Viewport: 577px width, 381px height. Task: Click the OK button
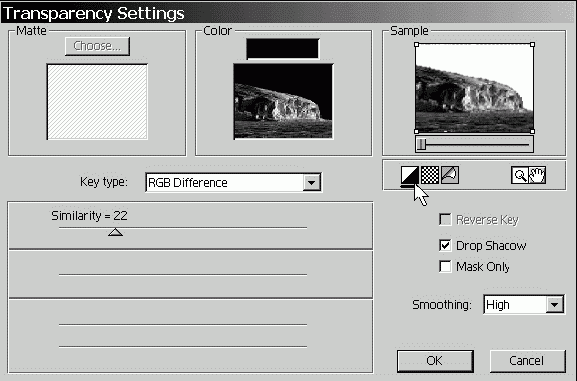[435, 361]
